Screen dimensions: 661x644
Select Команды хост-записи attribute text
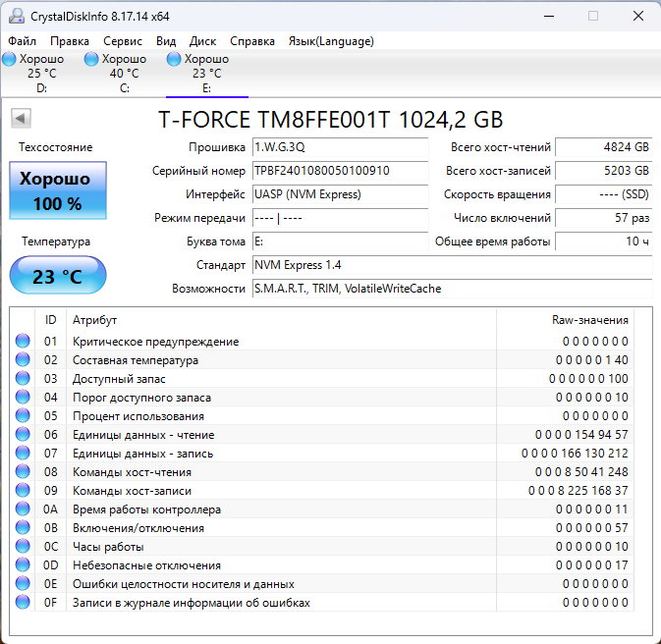pyautogui.click(x=132, y=491)
